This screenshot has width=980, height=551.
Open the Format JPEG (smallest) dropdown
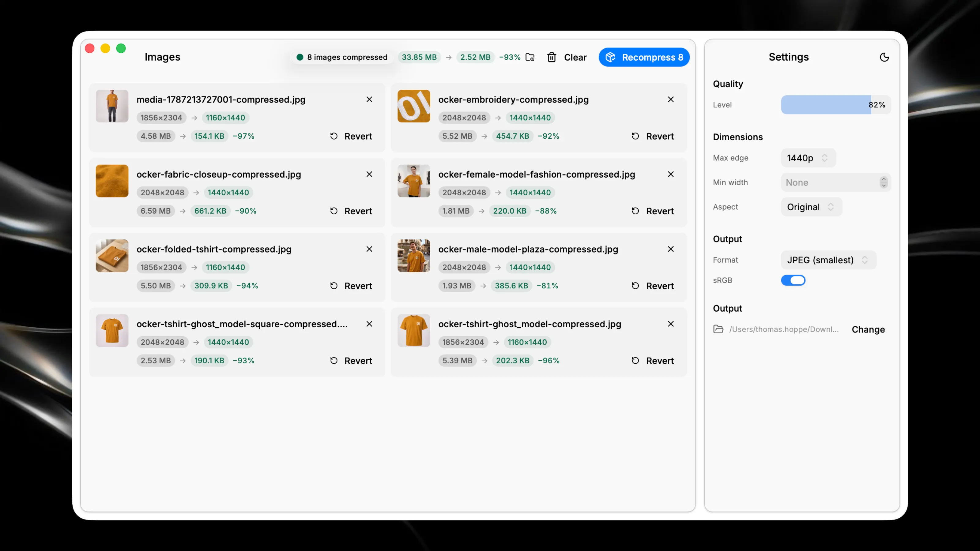[829, 260]
